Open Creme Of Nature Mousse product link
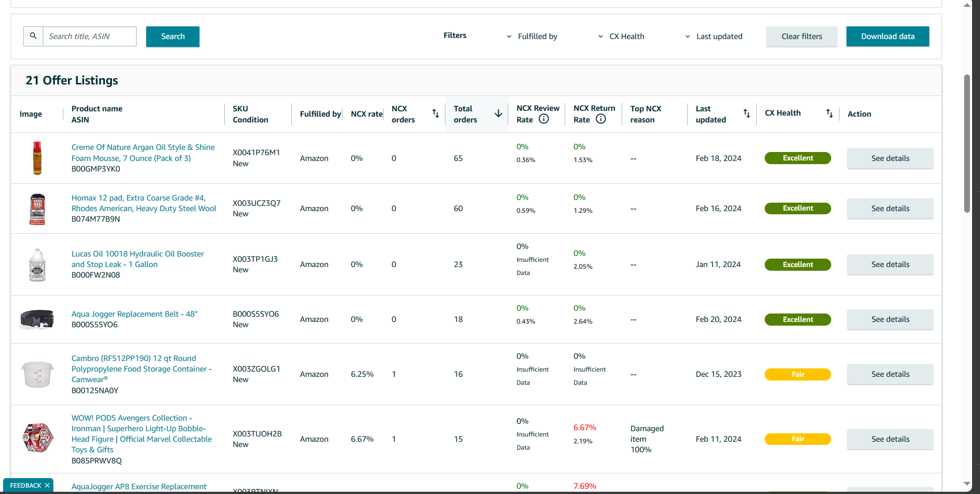Image resolution: width=980 pixels, height=494 pixels. tap(143, 153)
